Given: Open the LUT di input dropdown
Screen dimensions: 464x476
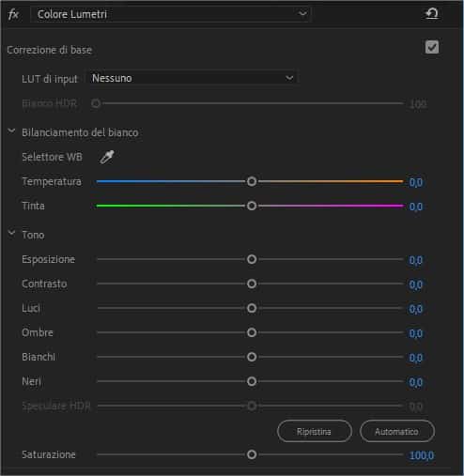Looking at the screenshot, I should pyautogui.click(x=193, y=78).
